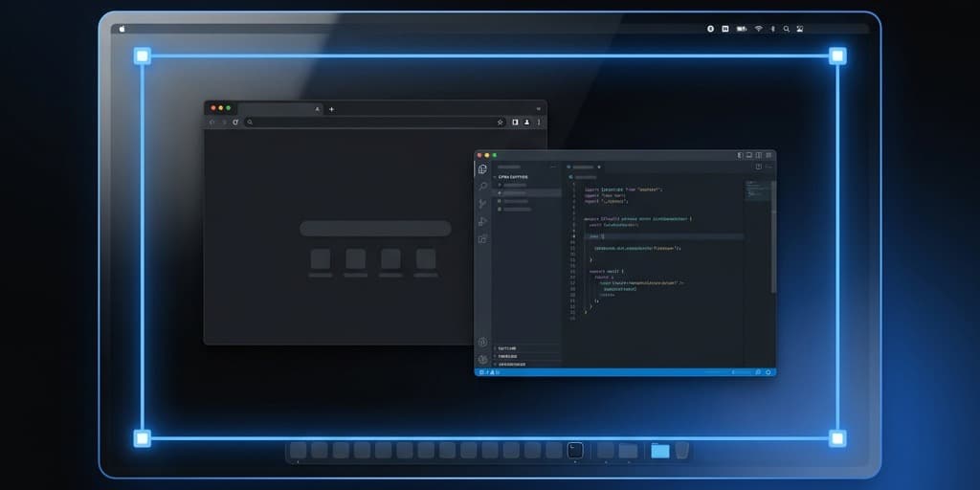The width and height of the screenshot is (980, 490).
Task: Open the Explorer view in the VS Code activity bar
Action: coord(482,169)
